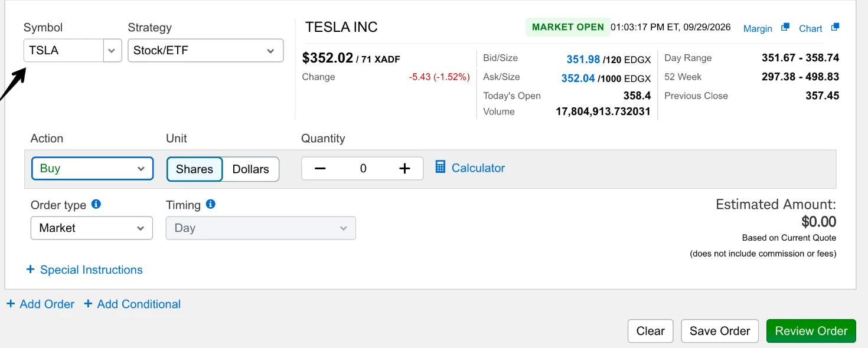Click the Previous Close value 357.45

823,96
